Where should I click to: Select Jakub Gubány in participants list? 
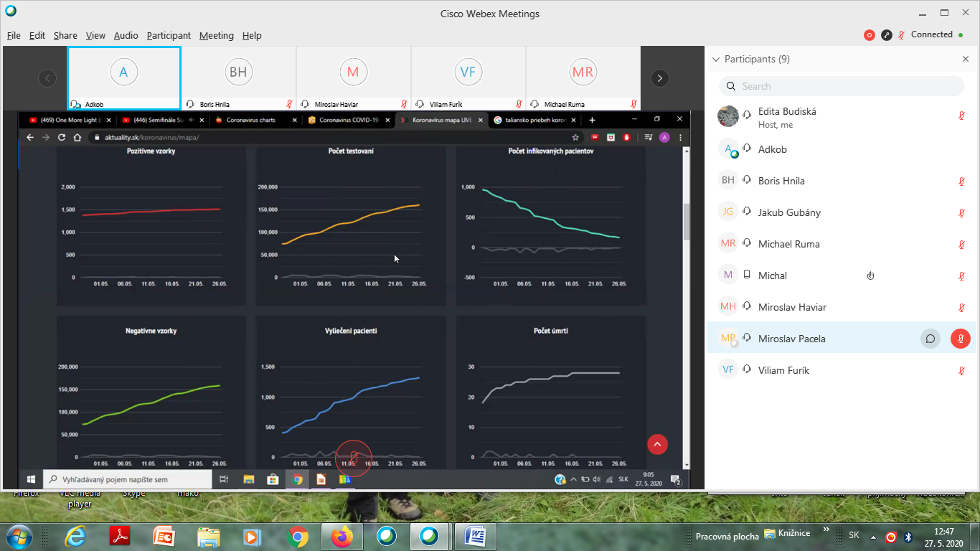[789, 212]
